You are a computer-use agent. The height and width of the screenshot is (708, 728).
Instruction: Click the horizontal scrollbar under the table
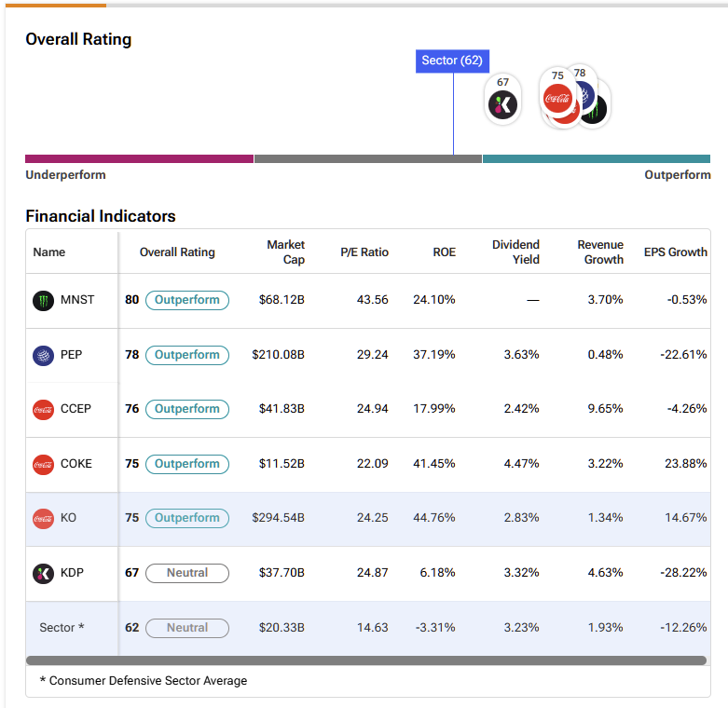[x=365, y=660]
